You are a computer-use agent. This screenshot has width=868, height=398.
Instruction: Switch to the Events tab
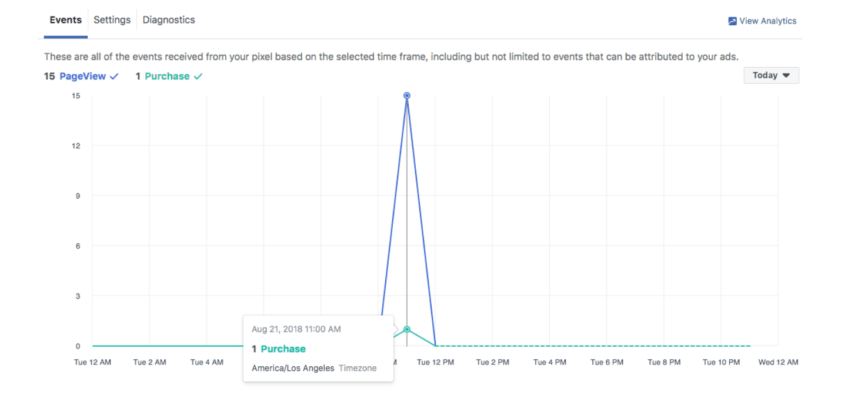[65, 20]
